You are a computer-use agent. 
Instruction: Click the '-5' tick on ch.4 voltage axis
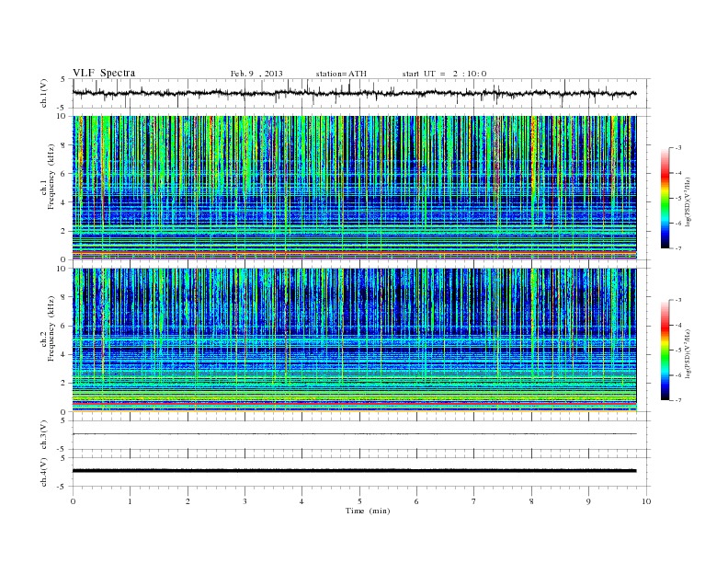(63, 487)
